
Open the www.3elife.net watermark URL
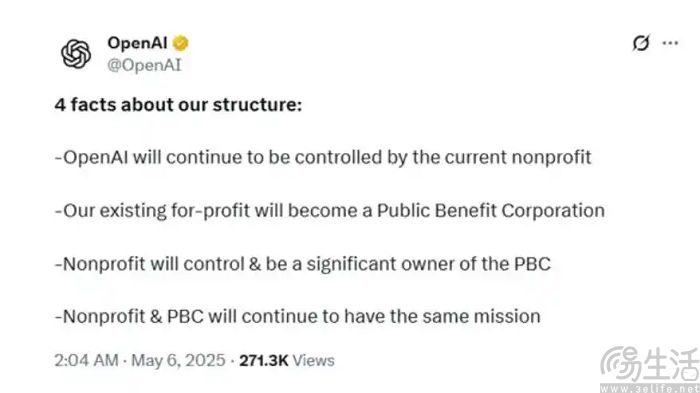pos(650,388)
